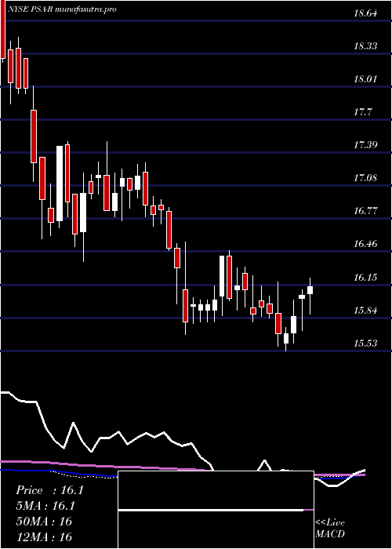The height and width of the screenshot is (549, 392).
Task: Click the 15.84 price axis label
Action: (x=365, y=311)
